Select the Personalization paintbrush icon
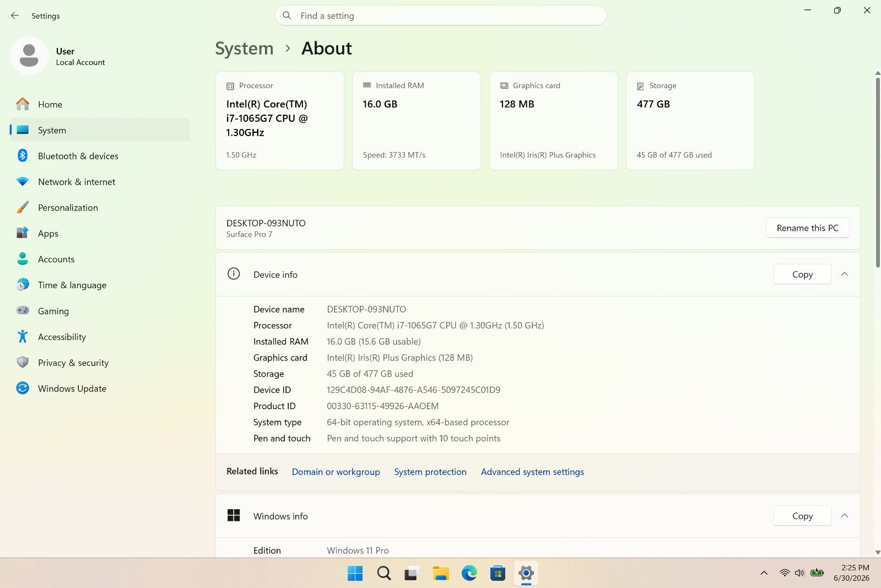The height and width of the screenshot is (588, 881). click(23, 207)
